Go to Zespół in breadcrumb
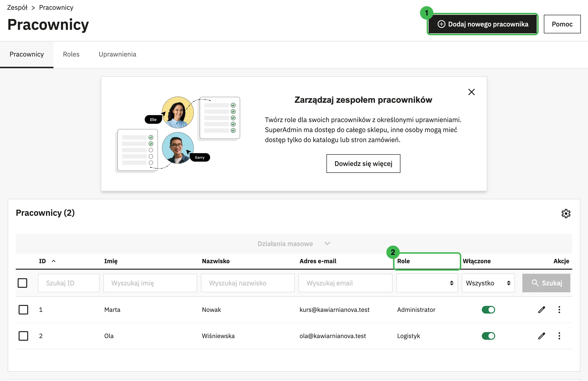 [x=17, y=7]
